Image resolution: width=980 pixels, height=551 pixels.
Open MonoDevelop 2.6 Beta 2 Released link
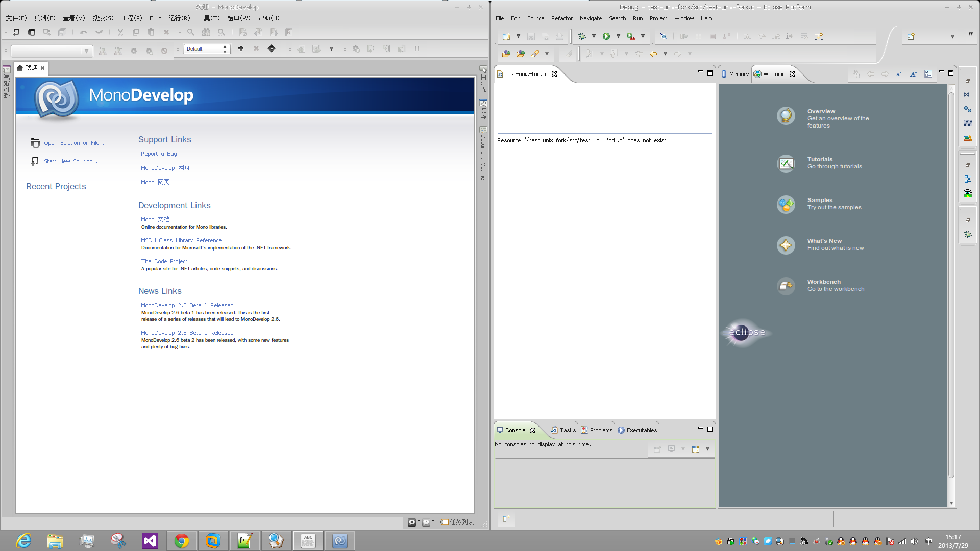[x=187, y=333]
